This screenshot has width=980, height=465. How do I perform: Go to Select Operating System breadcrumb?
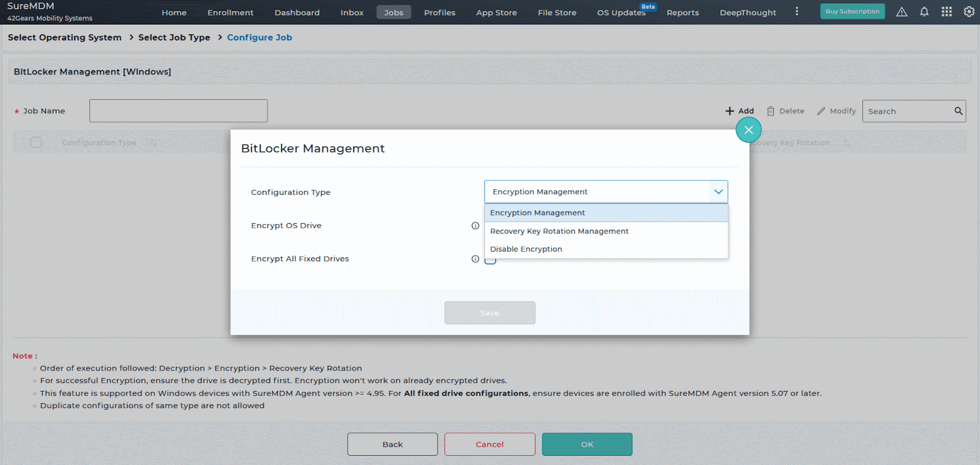click(x=65, y=37)
